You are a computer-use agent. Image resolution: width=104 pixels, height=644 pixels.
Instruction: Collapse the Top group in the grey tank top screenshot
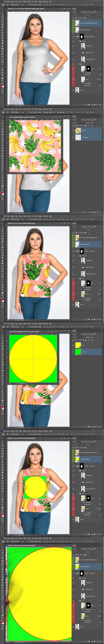click(78, 64)
